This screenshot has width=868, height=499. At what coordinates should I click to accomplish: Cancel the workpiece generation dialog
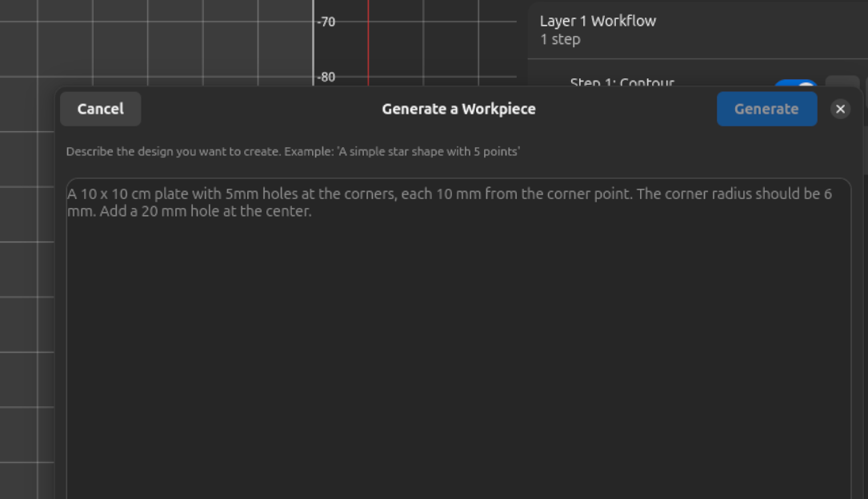pos(100,109)
